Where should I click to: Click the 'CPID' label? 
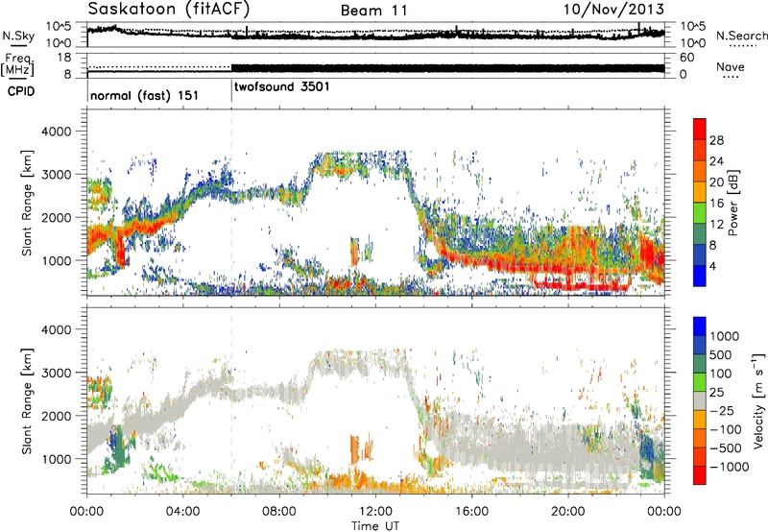pyautogui.click(x=21, y=91)
